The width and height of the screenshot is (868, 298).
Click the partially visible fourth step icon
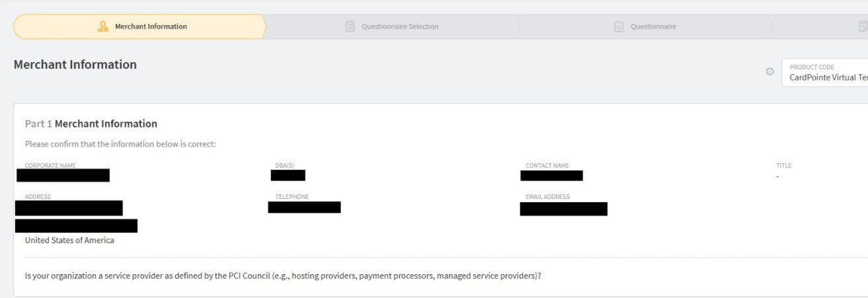click(862, 27)
